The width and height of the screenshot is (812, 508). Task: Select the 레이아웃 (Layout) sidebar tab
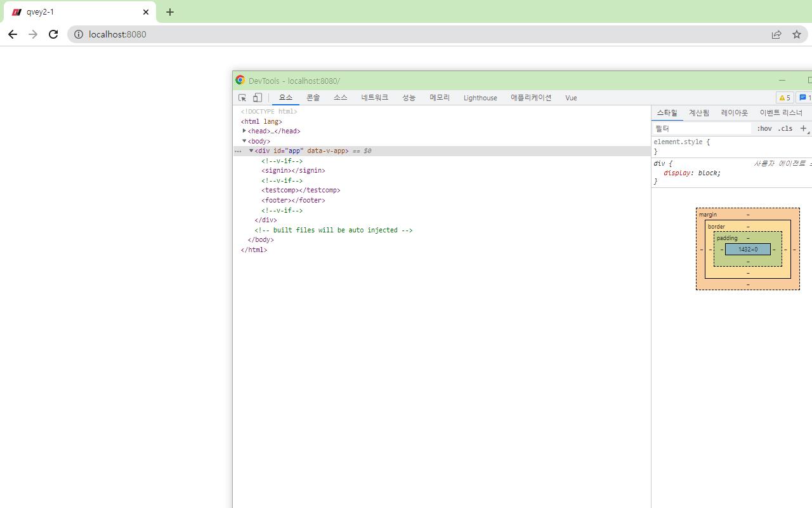coord(735,113)
